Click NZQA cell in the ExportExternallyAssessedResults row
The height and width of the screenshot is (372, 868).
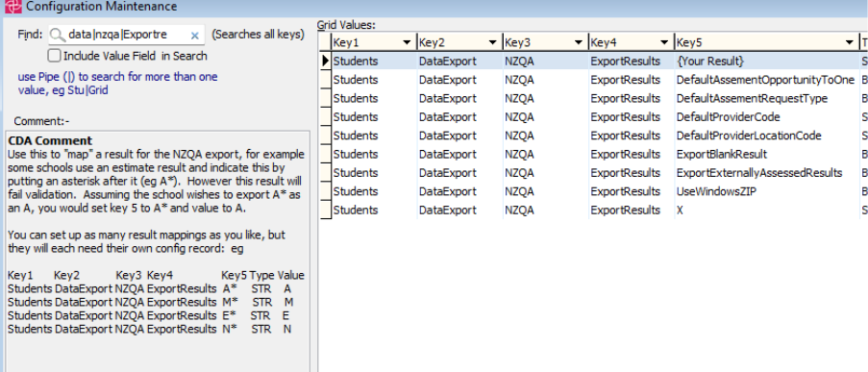(x=545, y=173)
